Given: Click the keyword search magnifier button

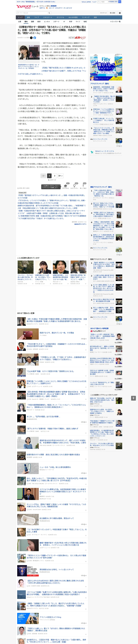Looking at the screenshot, I should [49, 13].
